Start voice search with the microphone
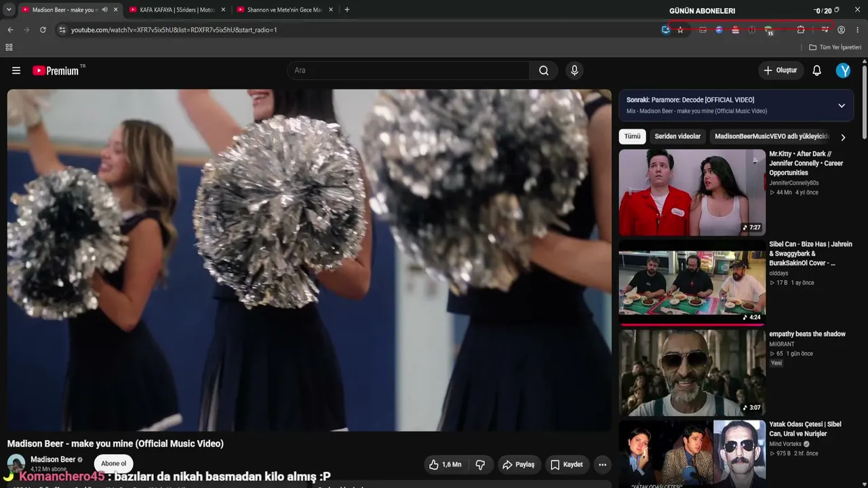Image resolution: width=868 pixels, height=488 pixels. coord(574,70)
